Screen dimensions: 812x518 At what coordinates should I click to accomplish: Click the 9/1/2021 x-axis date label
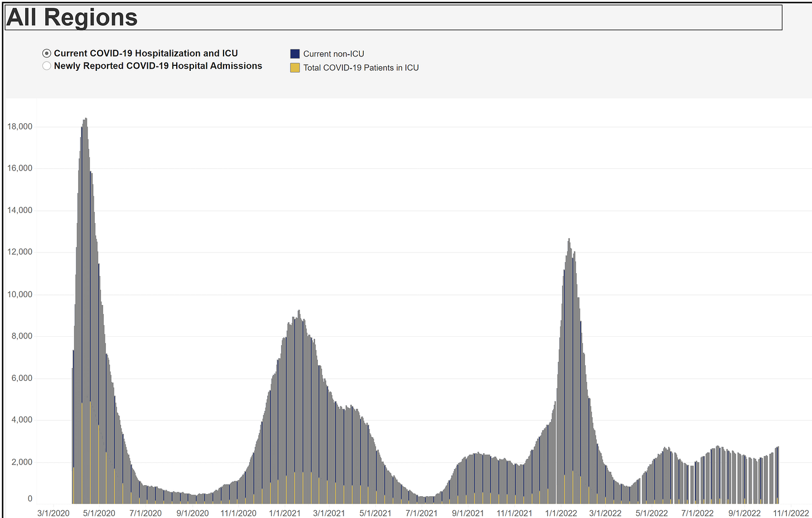[468, 513]
